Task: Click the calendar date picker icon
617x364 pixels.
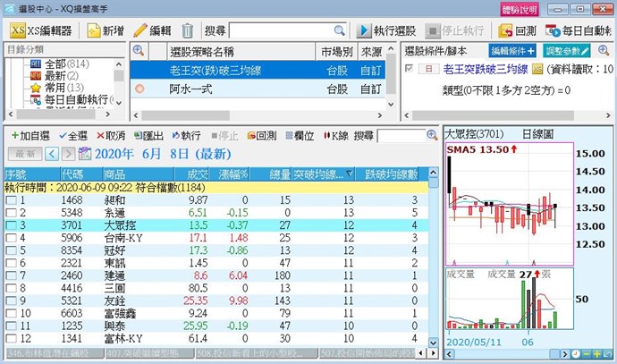Action: tap(86, 154)
